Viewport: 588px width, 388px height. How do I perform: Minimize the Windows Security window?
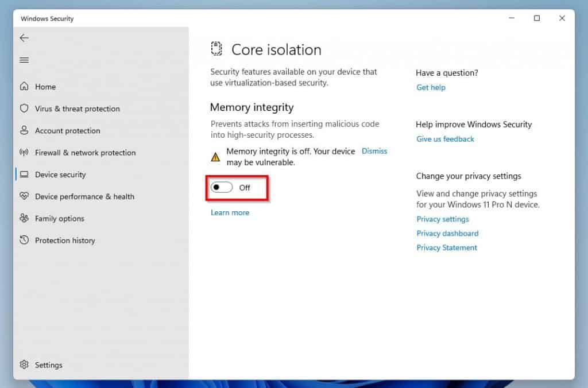pos(512,18)
